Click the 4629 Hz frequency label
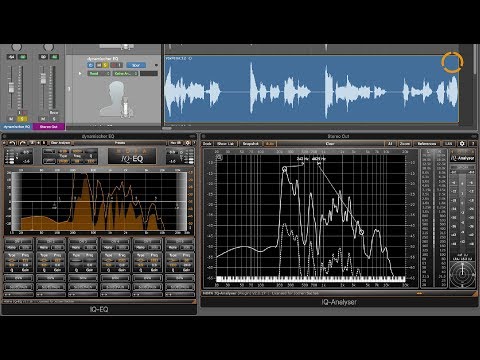The image size is (480, 360). (x=319, y=159)
